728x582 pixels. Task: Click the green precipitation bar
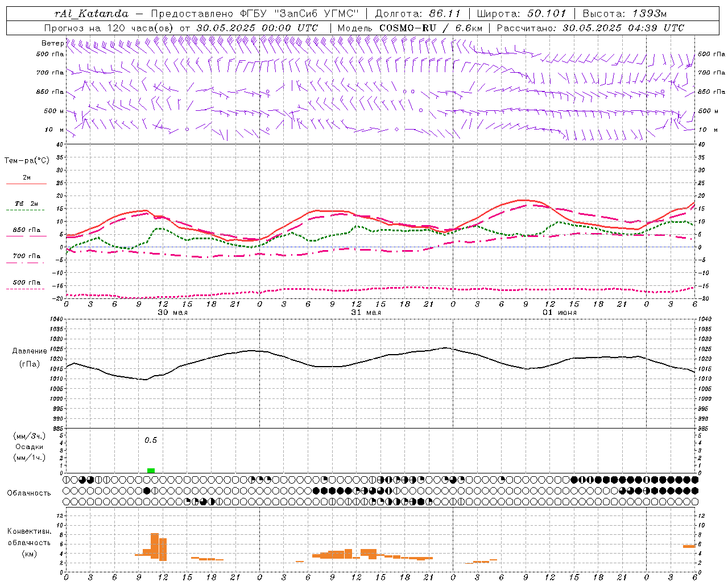[151, 471]
